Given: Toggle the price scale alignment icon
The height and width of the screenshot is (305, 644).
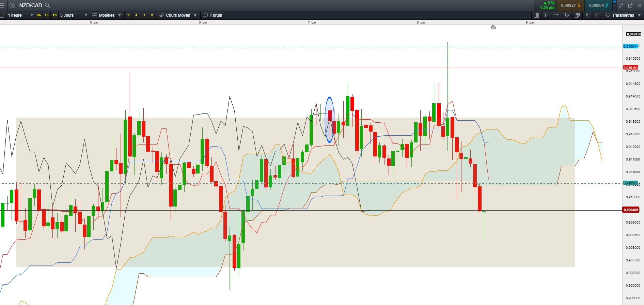Looking at the screenshot, I should [x=536, y=15].
